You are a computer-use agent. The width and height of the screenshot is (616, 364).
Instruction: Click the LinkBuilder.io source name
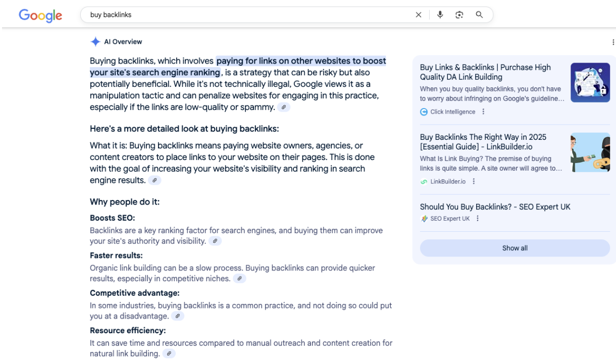tap(448, 181)
